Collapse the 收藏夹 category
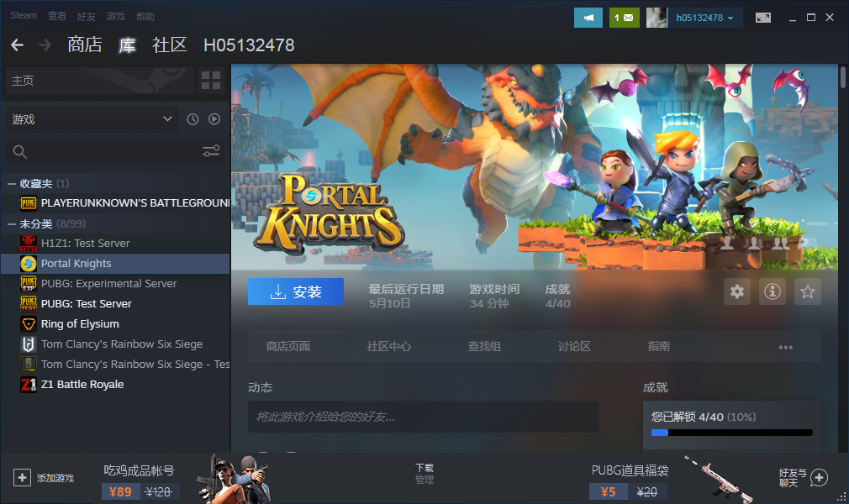 click(x=12, y=183)
